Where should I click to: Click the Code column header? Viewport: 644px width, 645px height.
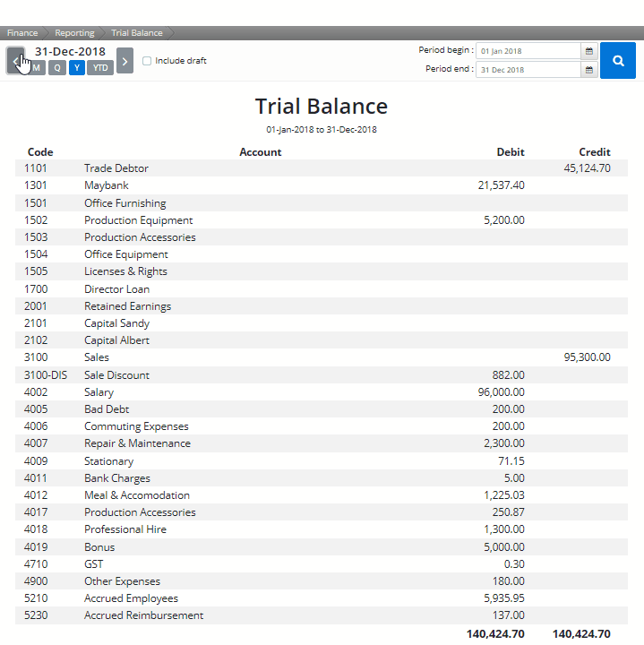(40, 152)
